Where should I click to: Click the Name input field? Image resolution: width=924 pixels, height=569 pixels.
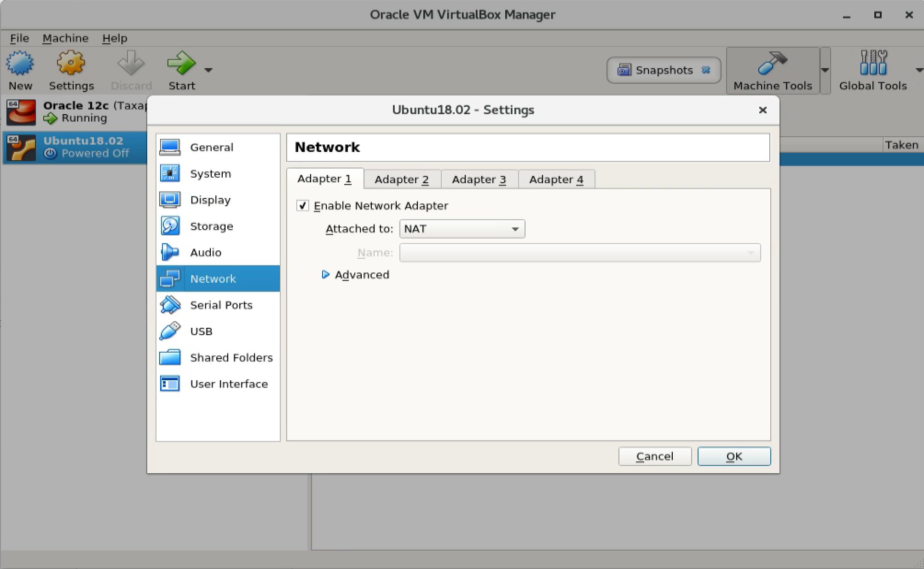coord(580,253)
